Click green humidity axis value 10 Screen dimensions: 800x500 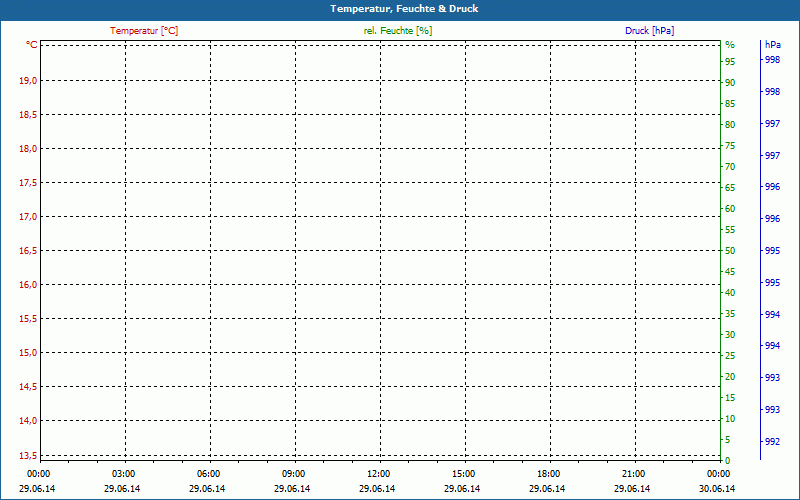point(730,419)
